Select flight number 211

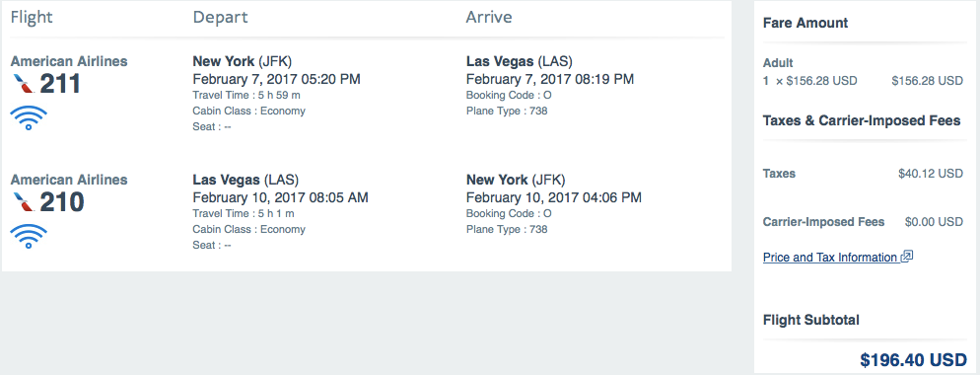(x=60, y=84)
